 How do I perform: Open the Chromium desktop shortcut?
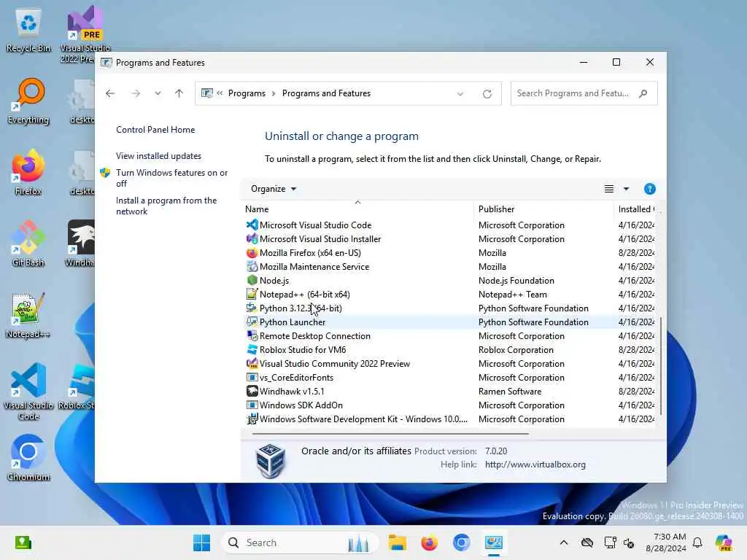(x=28, y=458)
